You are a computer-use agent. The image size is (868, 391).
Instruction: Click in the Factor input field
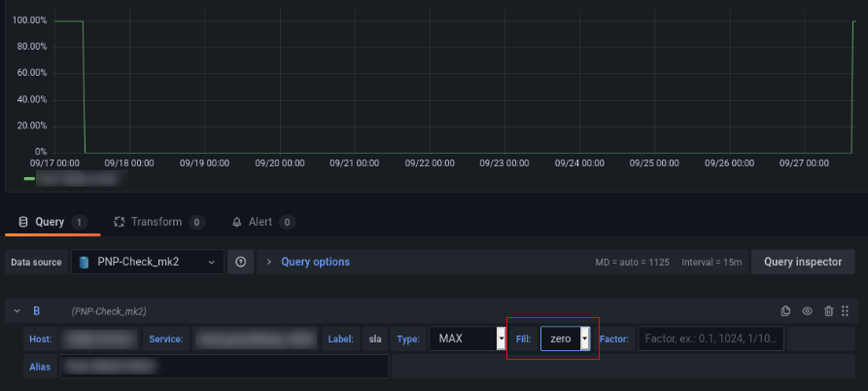click(x=710, y=338)
